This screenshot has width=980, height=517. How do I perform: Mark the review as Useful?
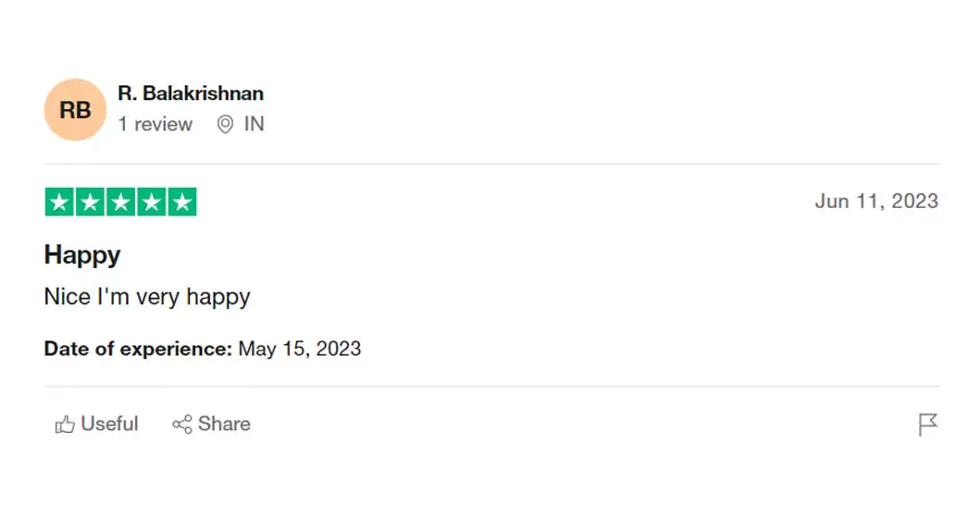pyautogui.click(x=109, y=424)
